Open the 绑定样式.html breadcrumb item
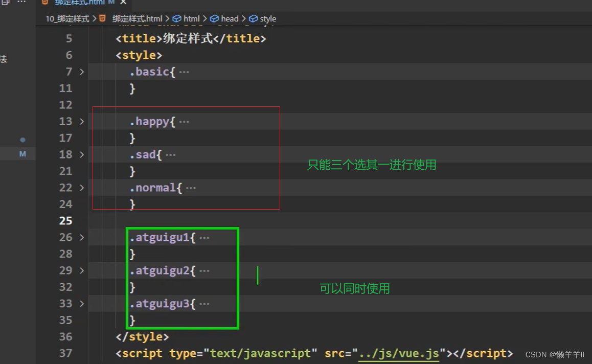This screenshot has height=364, width=592. (x=137, y=18)
